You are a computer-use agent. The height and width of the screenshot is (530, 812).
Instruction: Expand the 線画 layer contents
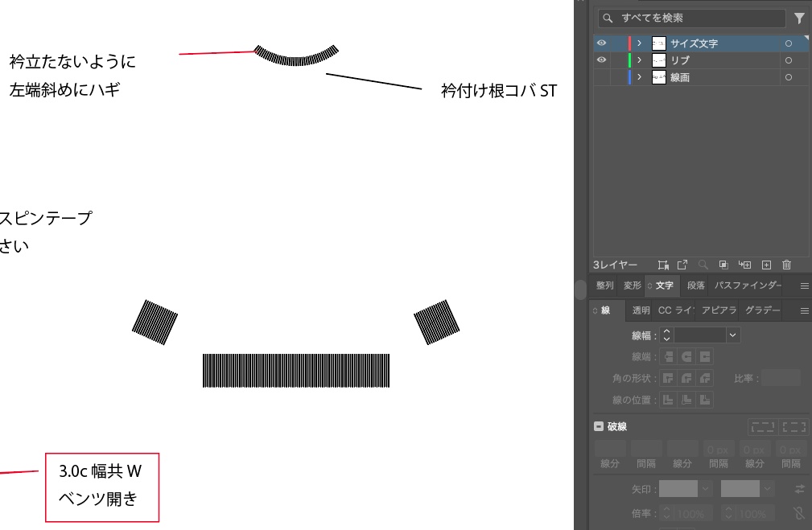click(x=638, y=77)
